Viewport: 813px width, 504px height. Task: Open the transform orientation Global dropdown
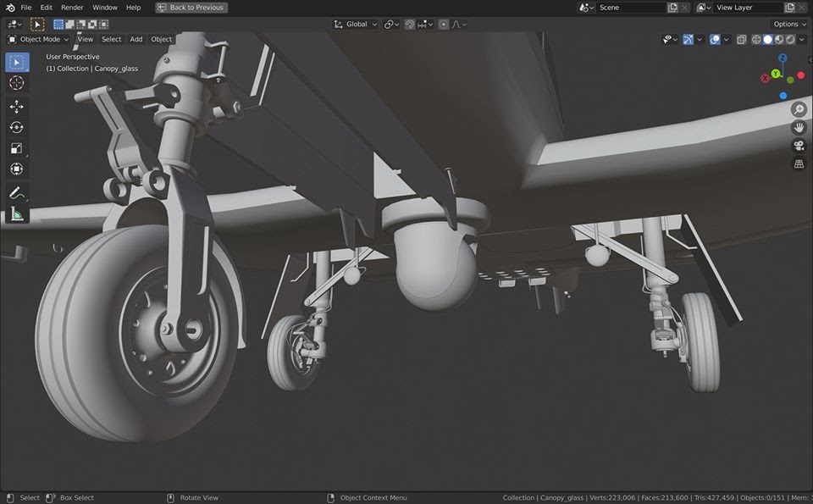357,24
